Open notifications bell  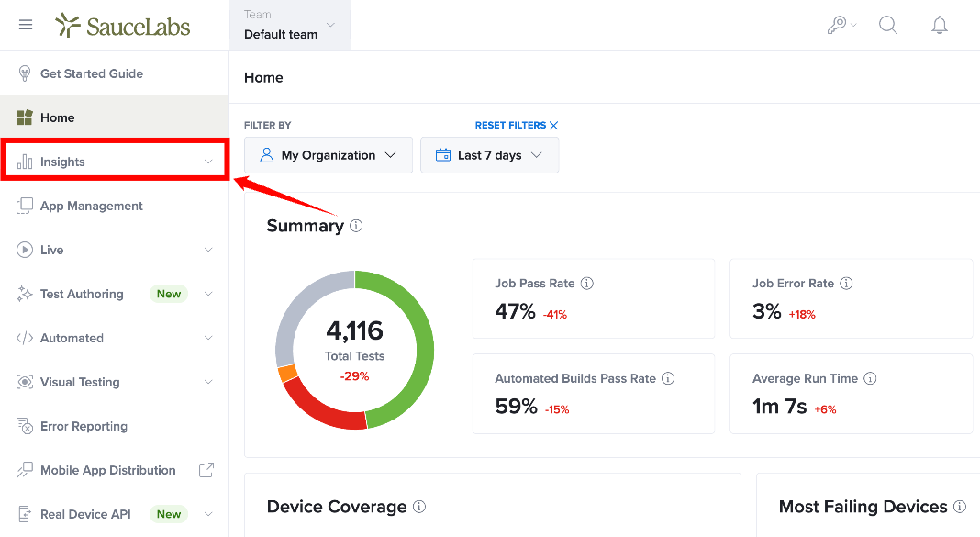[x=940, y=25]
